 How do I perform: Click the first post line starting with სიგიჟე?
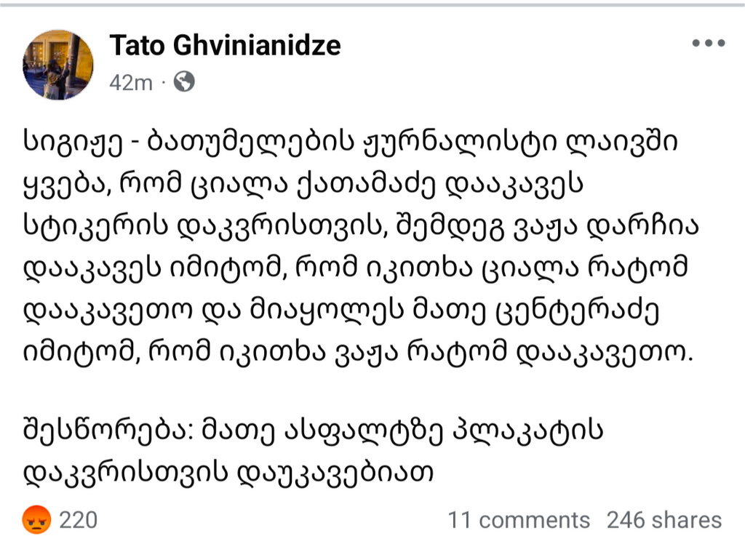(350, 142)
